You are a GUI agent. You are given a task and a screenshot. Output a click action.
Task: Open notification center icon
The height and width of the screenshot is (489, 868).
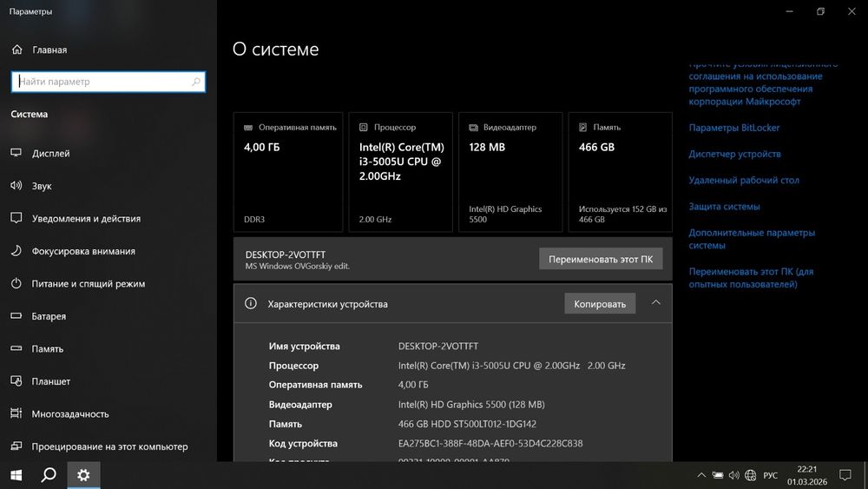coord(845,475)
